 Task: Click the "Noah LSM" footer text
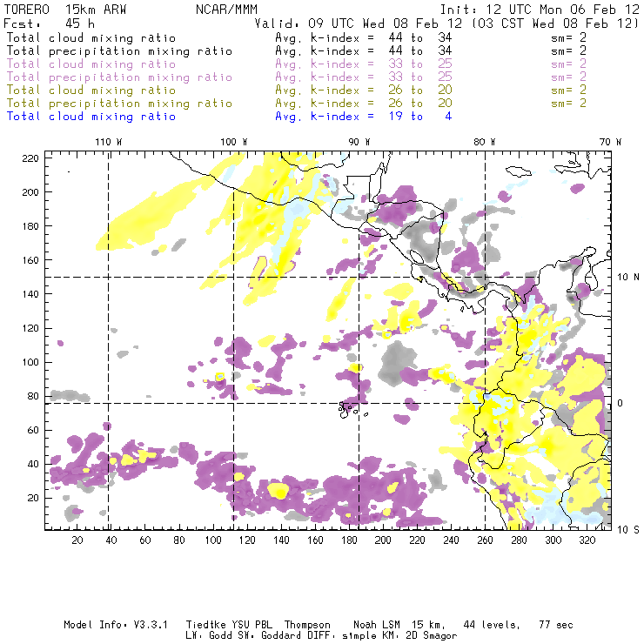[377, 625]
